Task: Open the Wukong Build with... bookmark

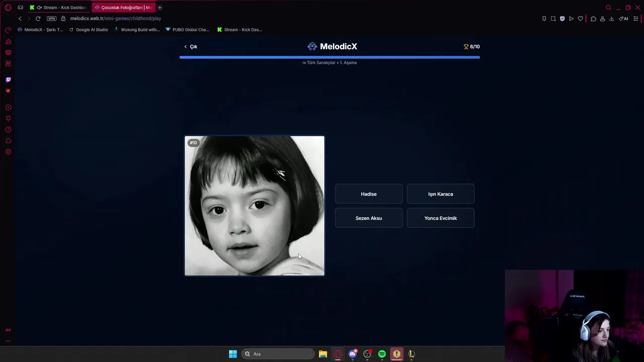Action: (x=137, y=30)
